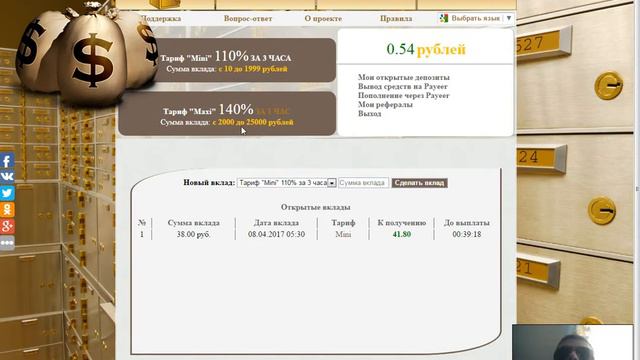Click the 00:39:18 countdown cell
The image size is (640, 360).
pyautogui.click(x=467, y=234)
